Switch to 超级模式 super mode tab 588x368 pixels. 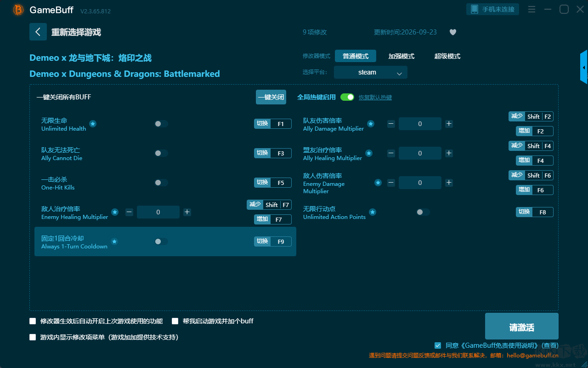click(447, 56)
